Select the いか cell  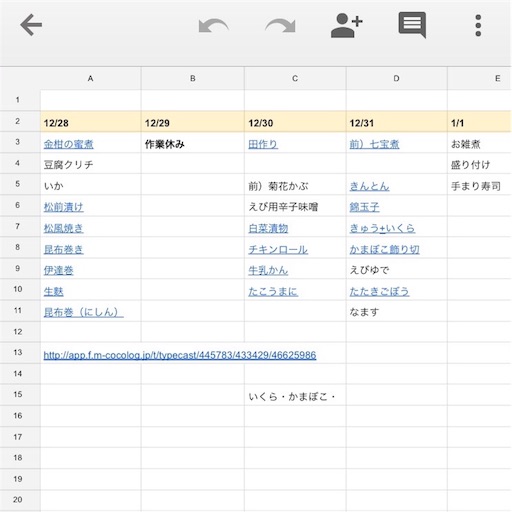click(91, 185)
